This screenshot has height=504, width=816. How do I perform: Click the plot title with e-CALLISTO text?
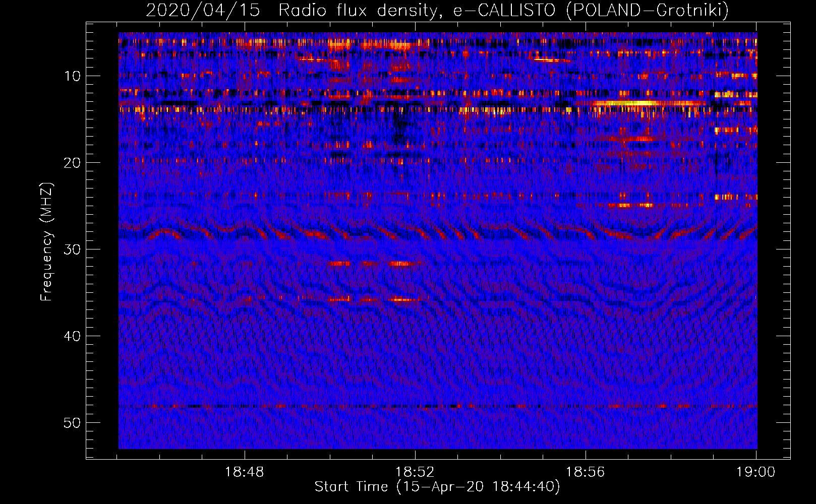[x=437, y=10]
